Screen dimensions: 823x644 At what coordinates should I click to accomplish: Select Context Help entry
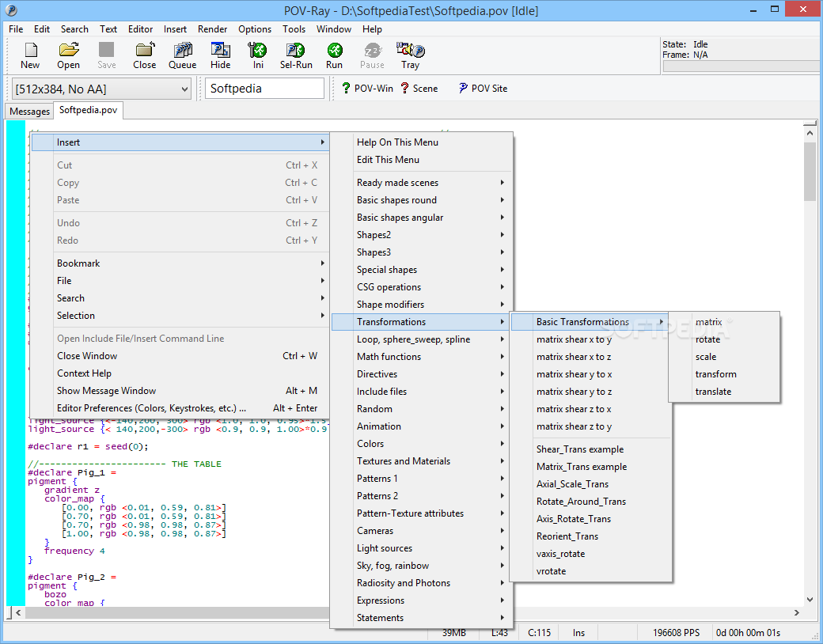coord(180,373)
